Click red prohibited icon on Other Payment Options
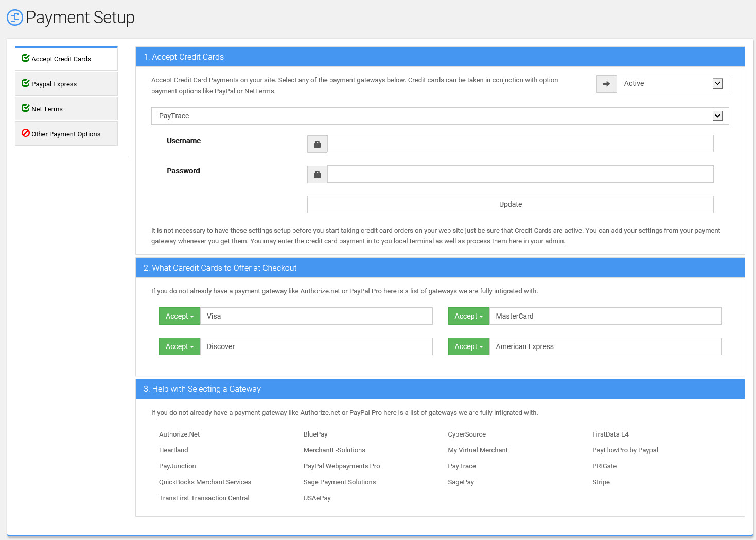Viewport: 756px width, 540px height. pos(25,133)
